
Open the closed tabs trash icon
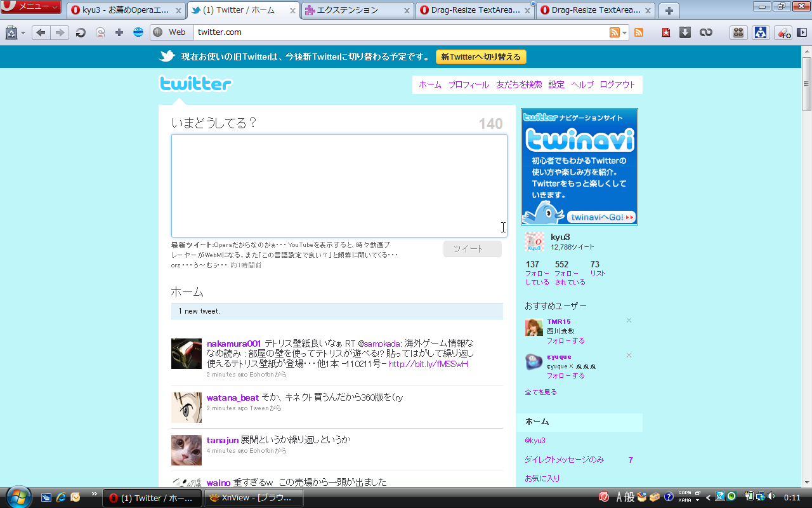[x=11, y=32]
